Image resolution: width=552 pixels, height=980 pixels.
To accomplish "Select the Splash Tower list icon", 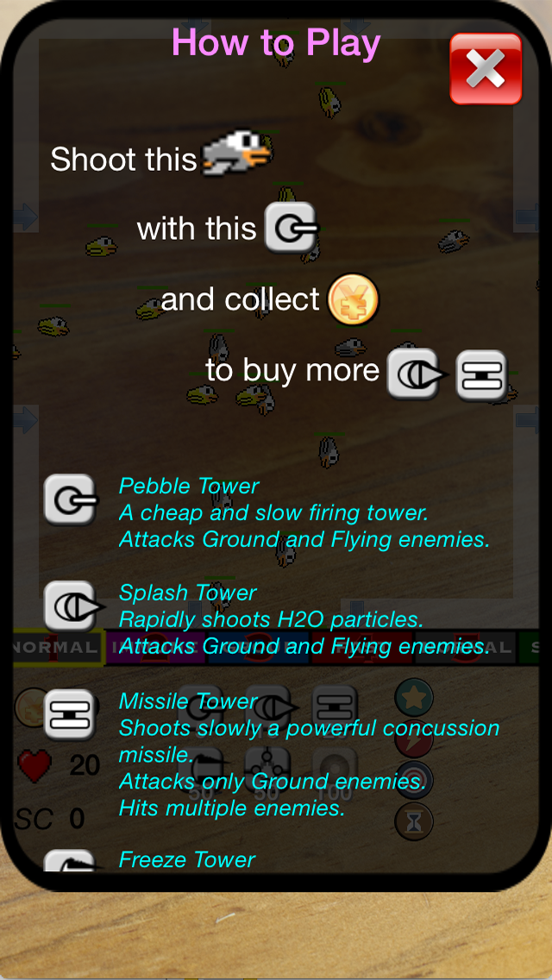I will coord(72,606).
